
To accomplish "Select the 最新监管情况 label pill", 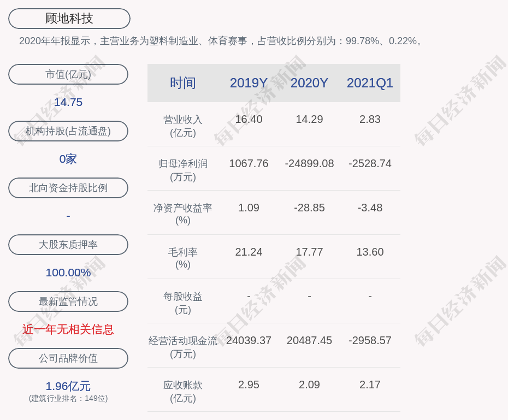I will point(68,301).
